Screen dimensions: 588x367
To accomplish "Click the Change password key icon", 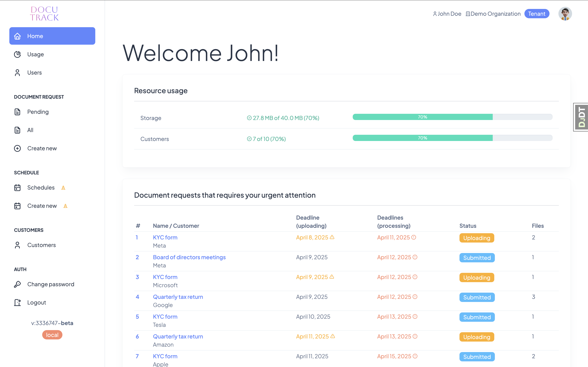I will 17,284.
